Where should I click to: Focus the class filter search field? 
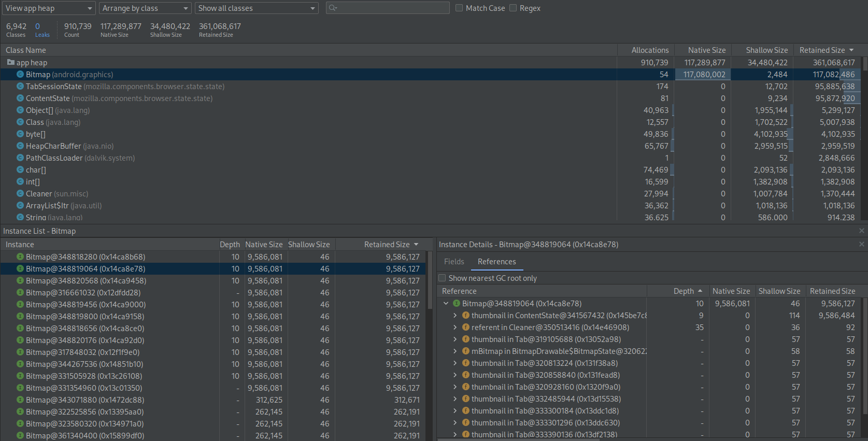pyautogui.click(x=388, y=8)
